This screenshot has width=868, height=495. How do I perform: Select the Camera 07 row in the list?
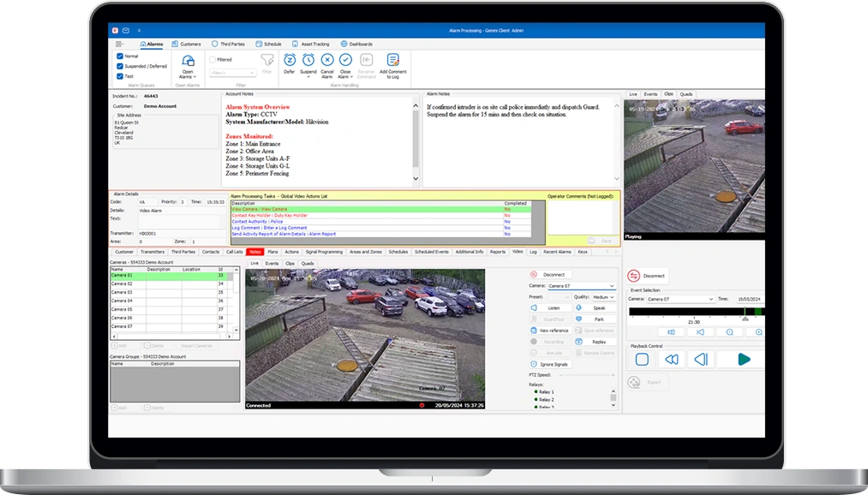click(171, 326)
